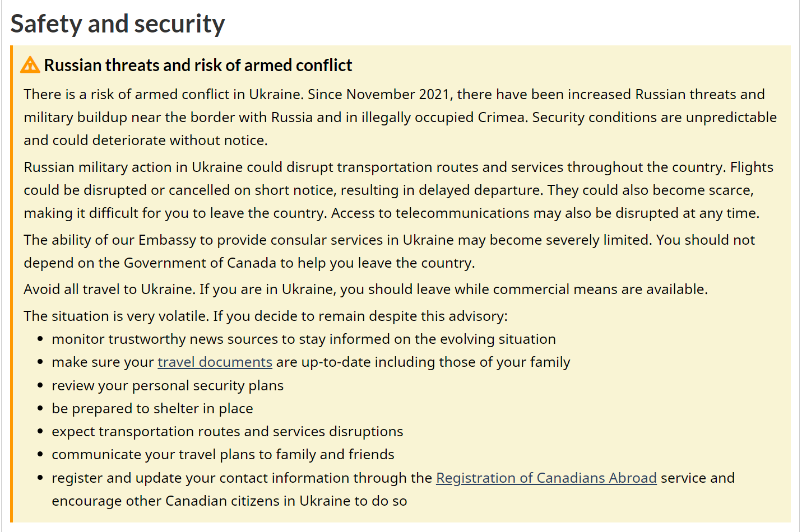Click the paragraph starting "Russian military action"
The image size is (802, 532).
(x=393, y=190)
